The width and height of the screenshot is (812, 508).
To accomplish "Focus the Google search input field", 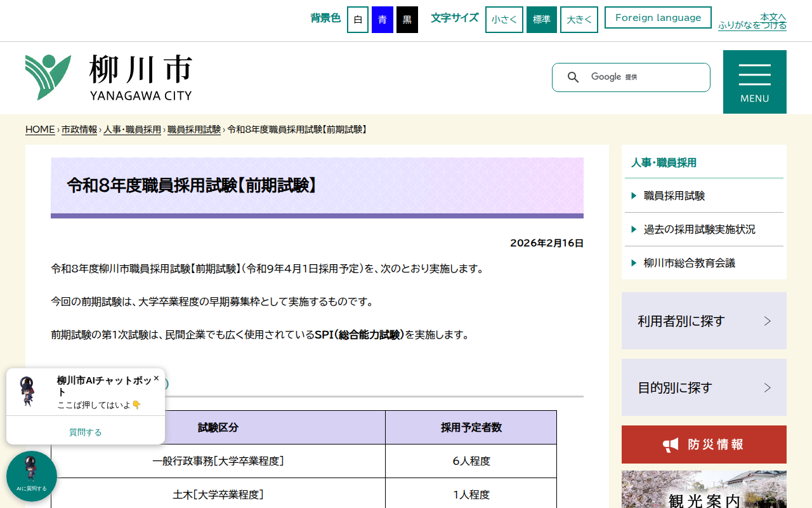I will point(644,77).
